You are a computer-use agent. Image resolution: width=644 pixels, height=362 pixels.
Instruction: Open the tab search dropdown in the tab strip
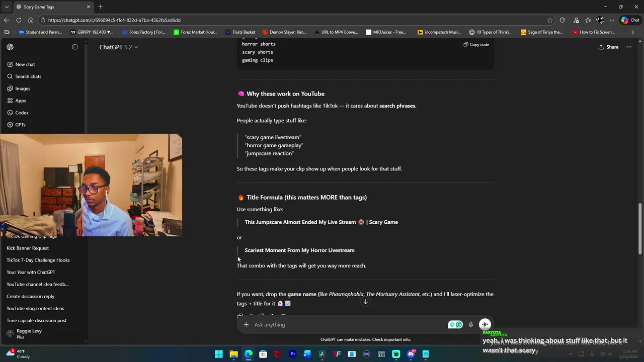[6, 7]
